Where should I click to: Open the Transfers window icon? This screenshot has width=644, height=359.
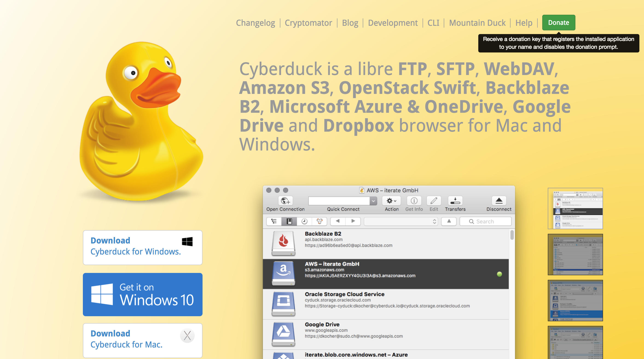pyautogui.click(x=455, y=201)
